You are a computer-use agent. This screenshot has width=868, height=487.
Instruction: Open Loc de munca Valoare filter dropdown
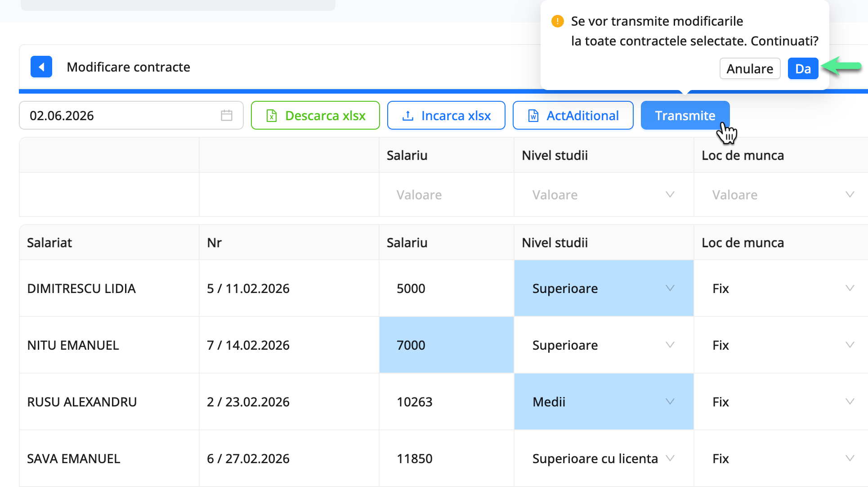[850, 194]
